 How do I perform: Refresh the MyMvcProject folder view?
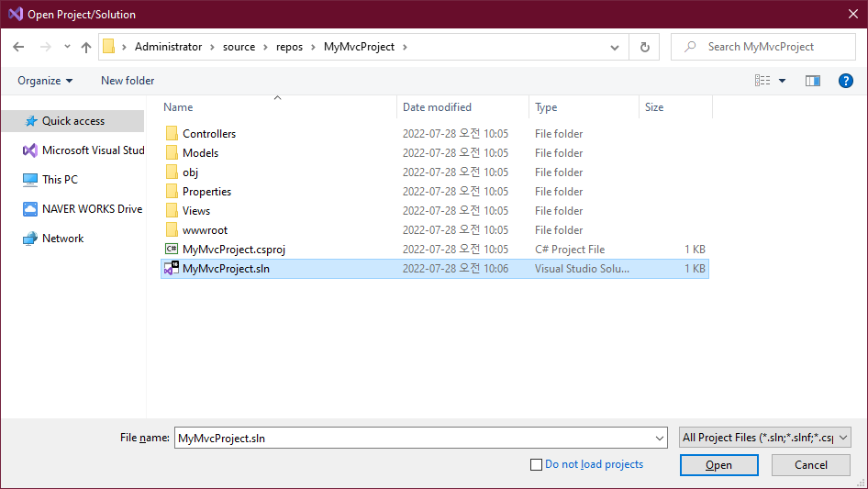pos(644,47)
